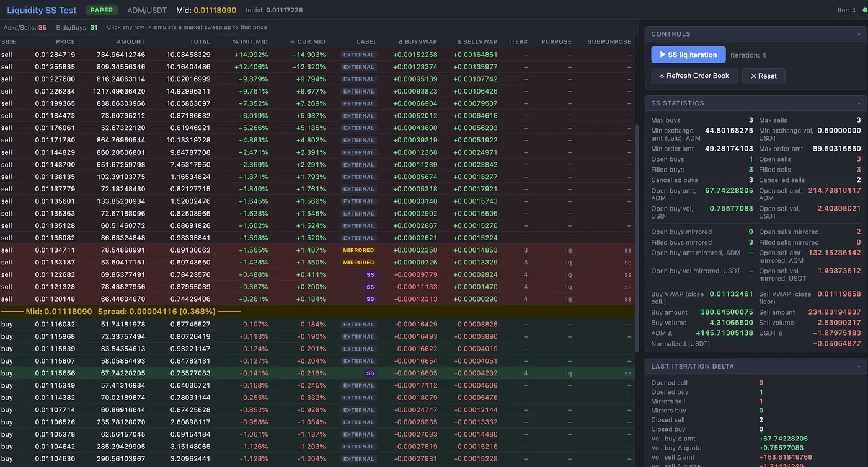
Task: Click total 0.69154184
Action: [x=190, y=434]
